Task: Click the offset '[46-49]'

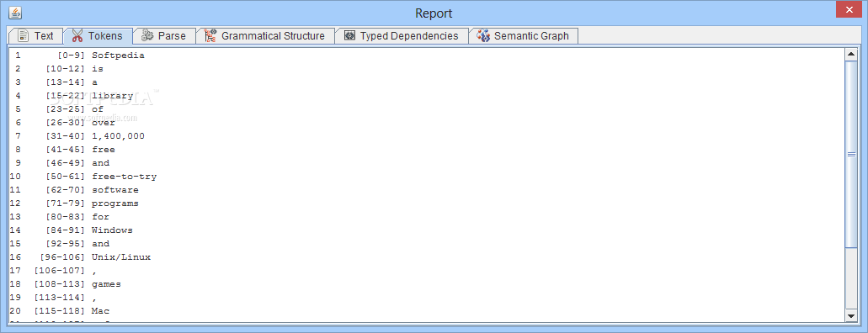Action: point(66,163)
